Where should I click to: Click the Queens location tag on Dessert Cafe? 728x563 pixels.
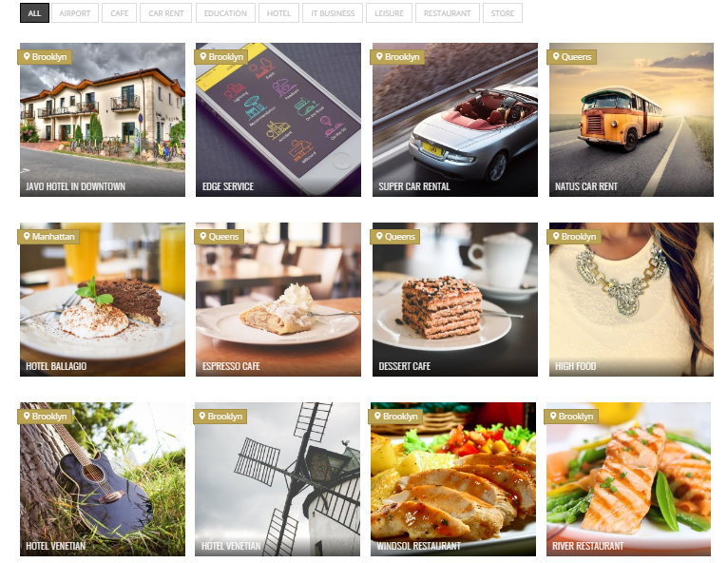click(395, 237)
